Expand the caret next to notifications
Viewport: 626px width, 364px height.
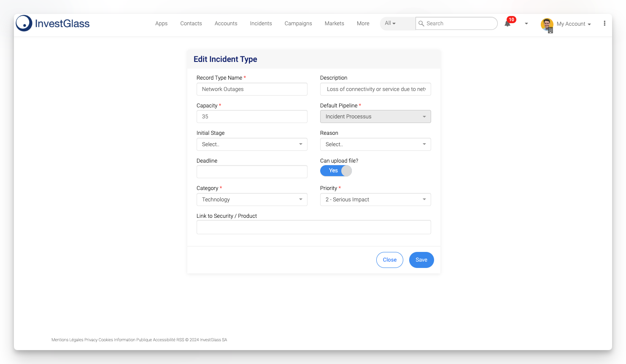tap(526, 24)
